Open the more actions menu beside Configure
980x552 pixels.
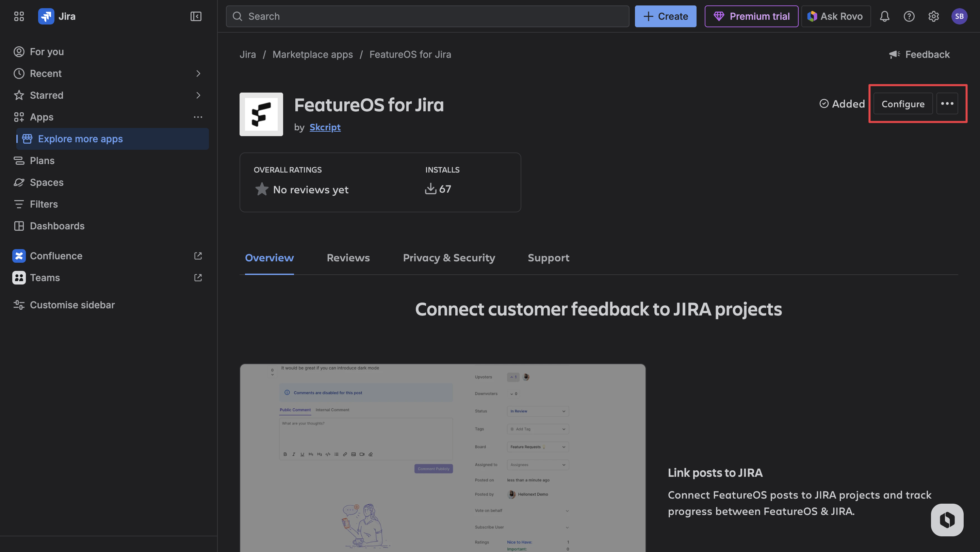(x=947, y=103)
